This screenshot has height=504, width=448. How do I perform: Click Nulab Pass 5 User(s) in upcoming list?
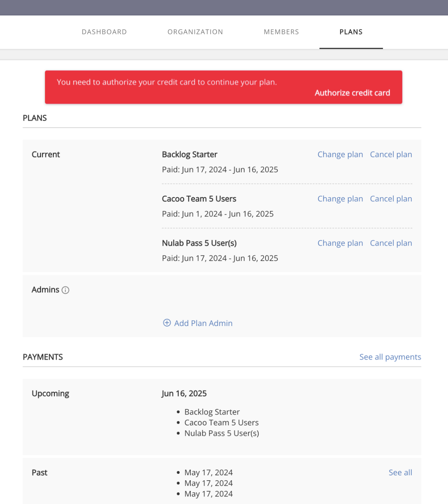click(222, 433)
